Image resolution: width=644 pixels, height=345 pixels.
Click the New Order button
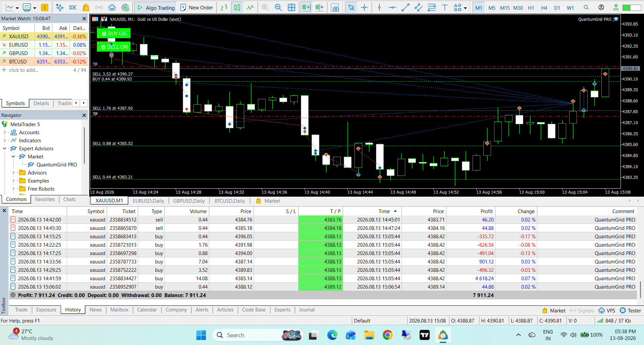[197, 7]
